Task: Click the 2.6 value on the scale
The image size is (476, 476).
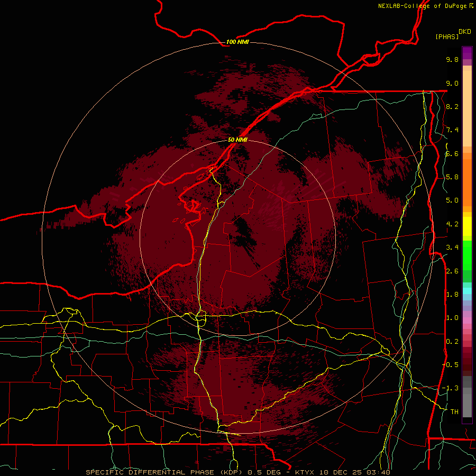Action: pos(452,271)
